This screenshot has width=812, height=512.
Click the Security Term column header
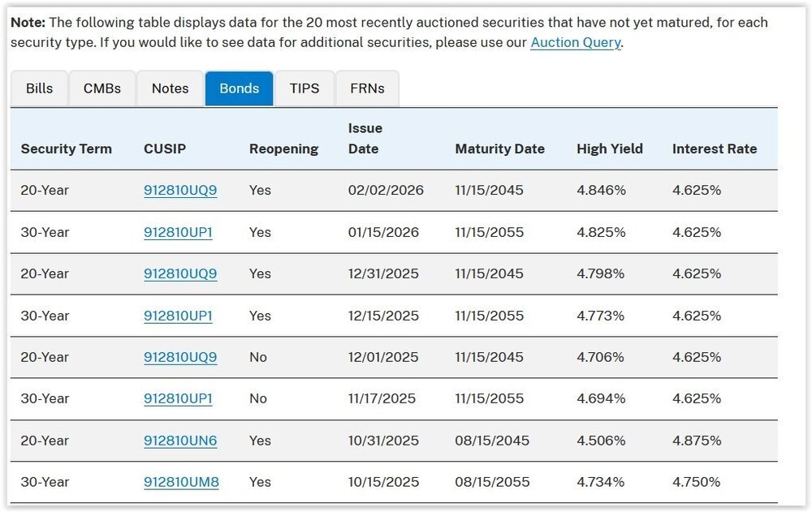tap(66, 149)
